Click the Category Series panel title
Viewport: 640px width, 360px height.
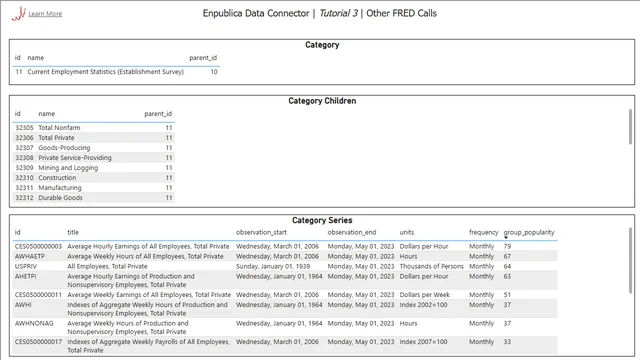[x=322, y=220]
